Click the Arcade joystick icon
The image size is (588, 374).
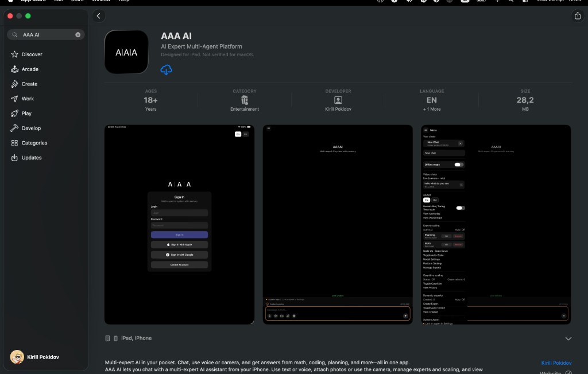click(14, 69)
